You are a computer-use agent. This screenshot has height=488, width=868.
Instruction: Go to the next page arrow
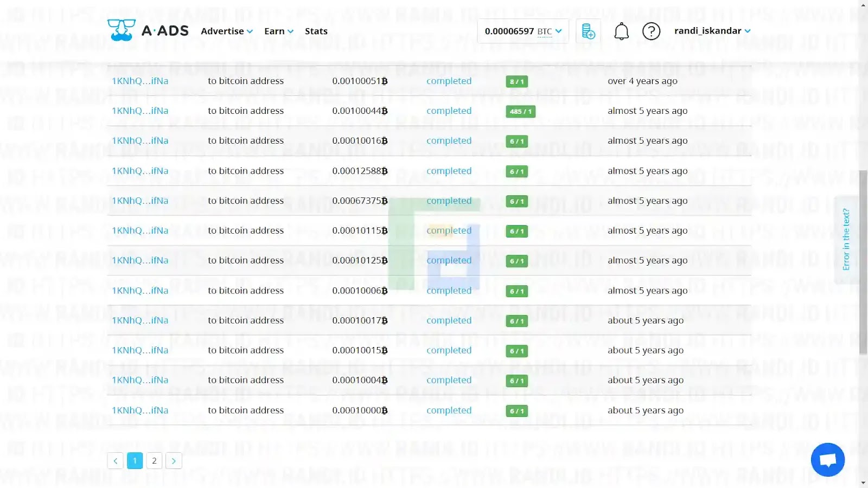[x=174, y=461]
